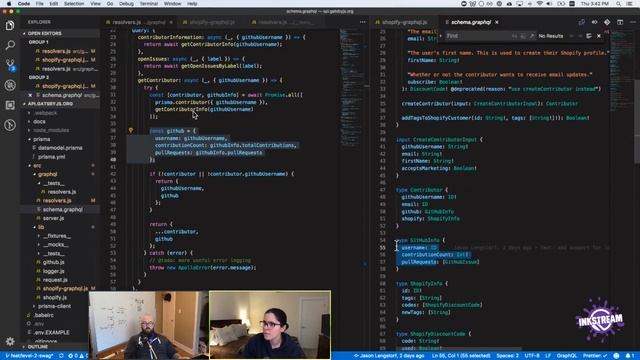Open the Debug view in the activity bar

click(x=10, y=85)
